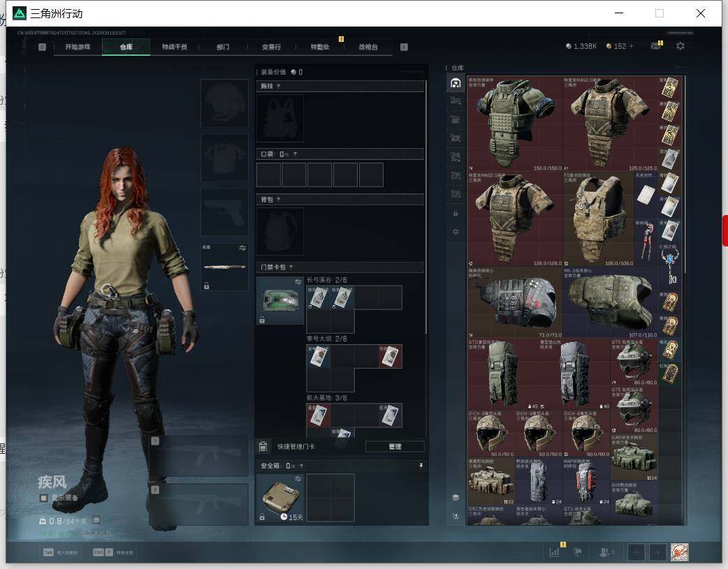Image resolution: width=728 pixels, height=569 pixels.
Task: Open the player avatar in bottom right
Action: tap(679, 552)
